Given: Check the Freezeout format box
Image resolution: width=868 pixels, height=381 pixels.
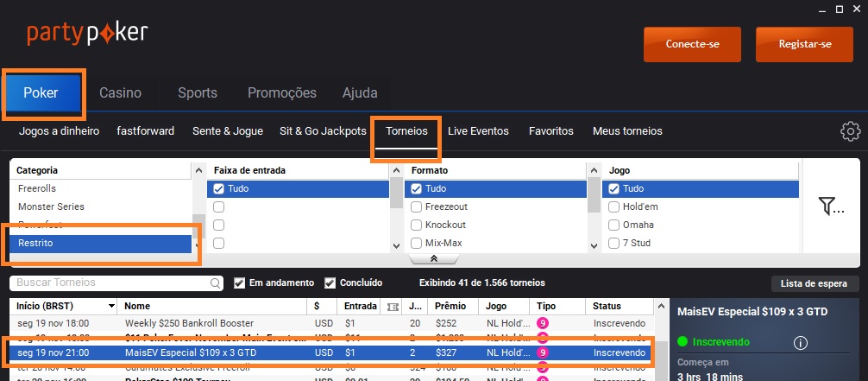Looking at the screenshot, I should [x=416, y=206].
